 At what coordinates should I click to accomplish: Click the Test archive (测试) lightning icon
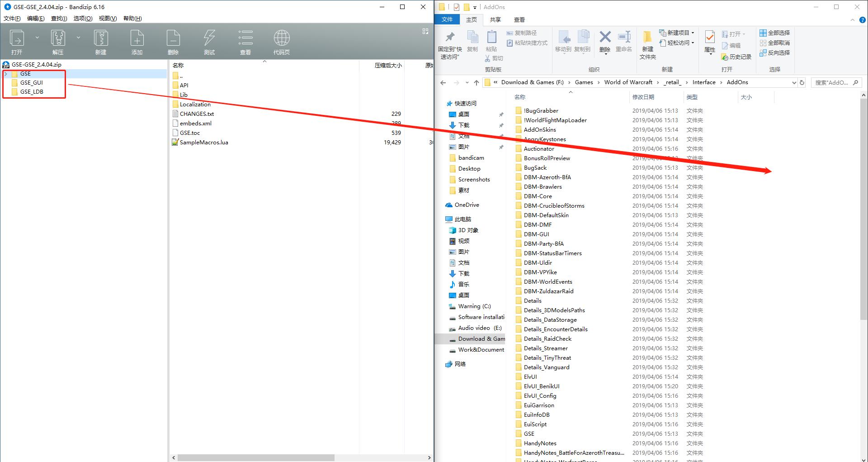(x=209, y=38)
